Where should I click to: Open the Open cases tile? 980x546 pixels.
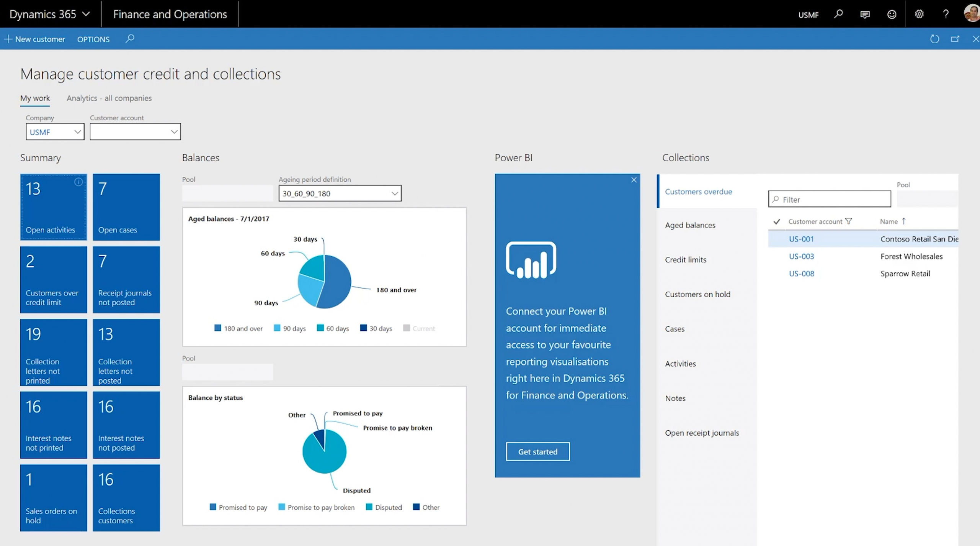coord(126,207)
